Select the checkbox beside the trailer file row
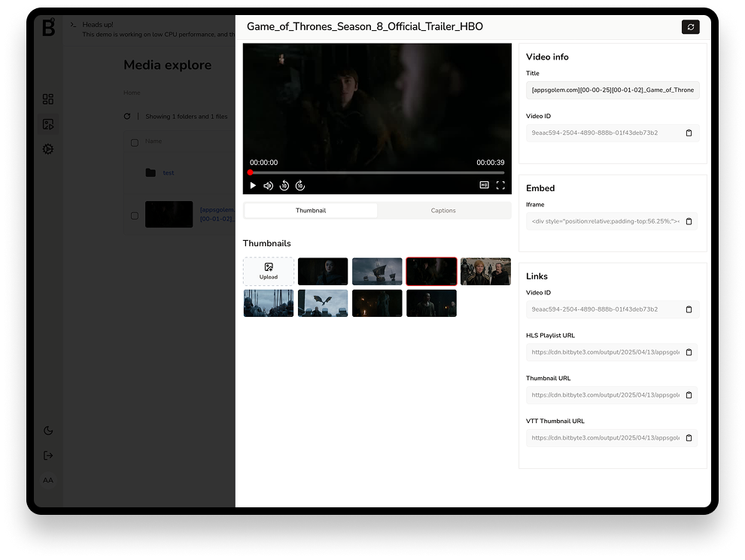 [135, 215]
